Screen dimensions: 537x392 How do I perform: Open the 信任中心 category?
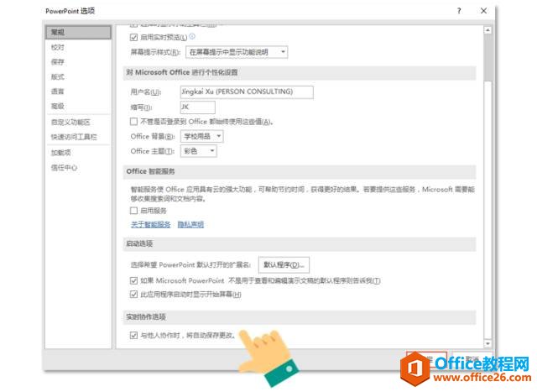point(64,168)
